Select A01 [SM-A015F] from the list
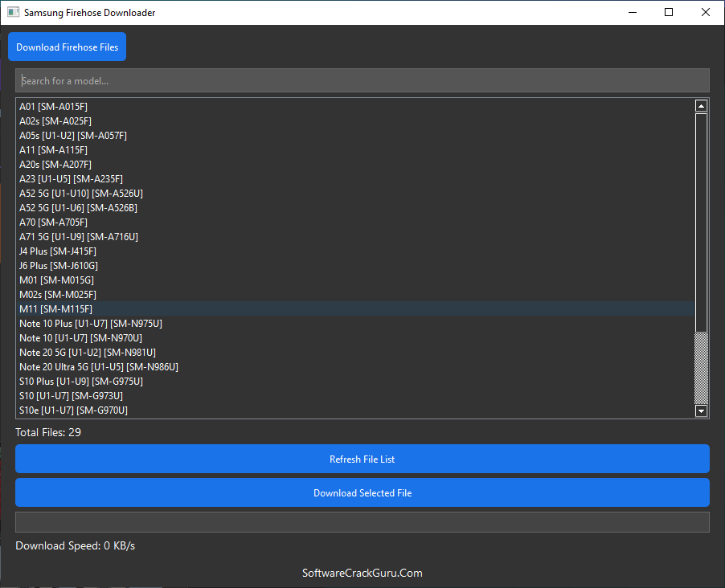725x588 pixels. point(53,107)
